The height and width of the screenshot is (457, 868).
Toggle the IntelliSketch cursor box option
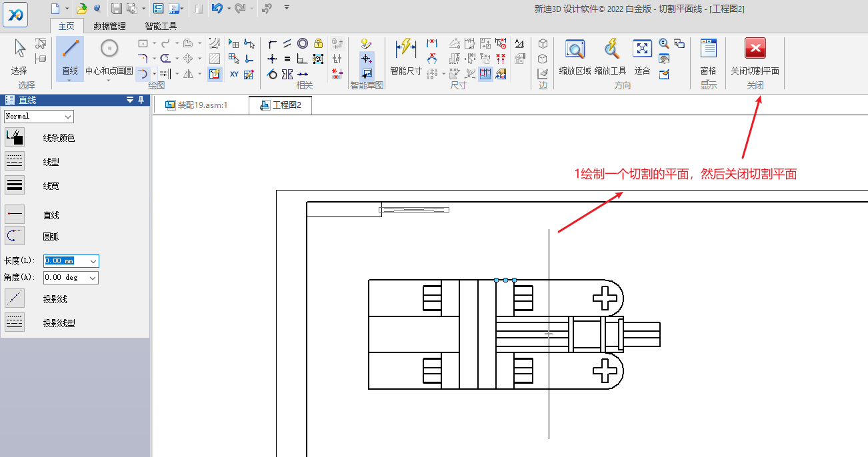coord(367,74)
